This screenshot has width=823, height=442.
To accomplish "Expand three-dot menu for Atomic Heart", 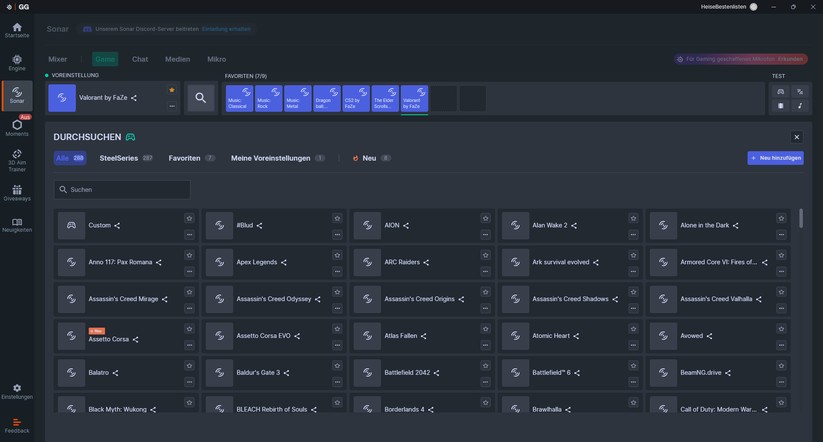I will point(633,345).
